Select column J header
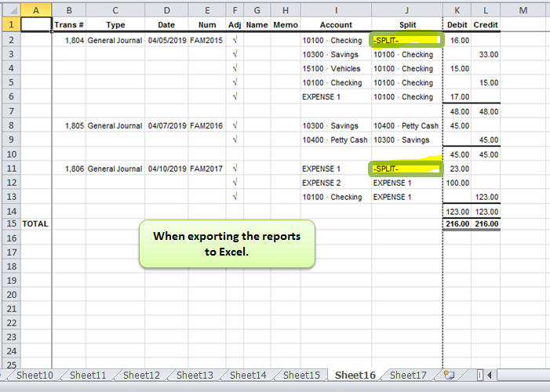This screenshot has height=392, width=550. (407, 10)
